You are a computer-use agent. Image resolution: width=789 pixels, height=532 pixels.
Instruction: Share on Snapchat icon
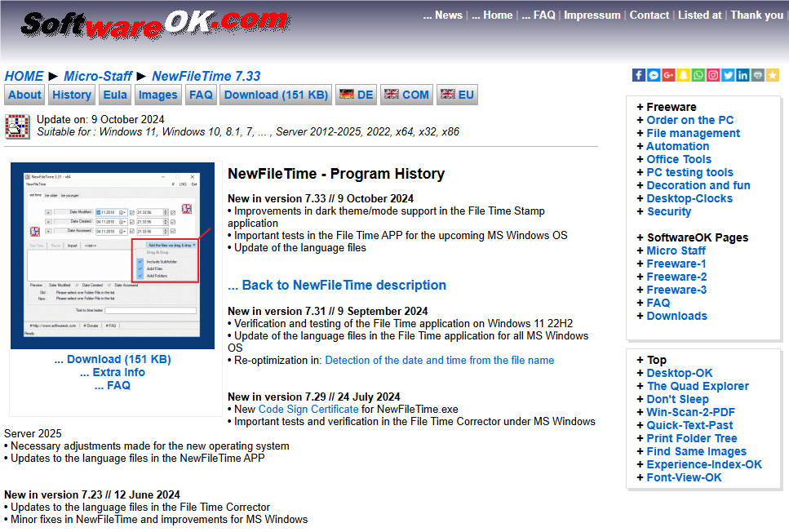pos(683,76)
